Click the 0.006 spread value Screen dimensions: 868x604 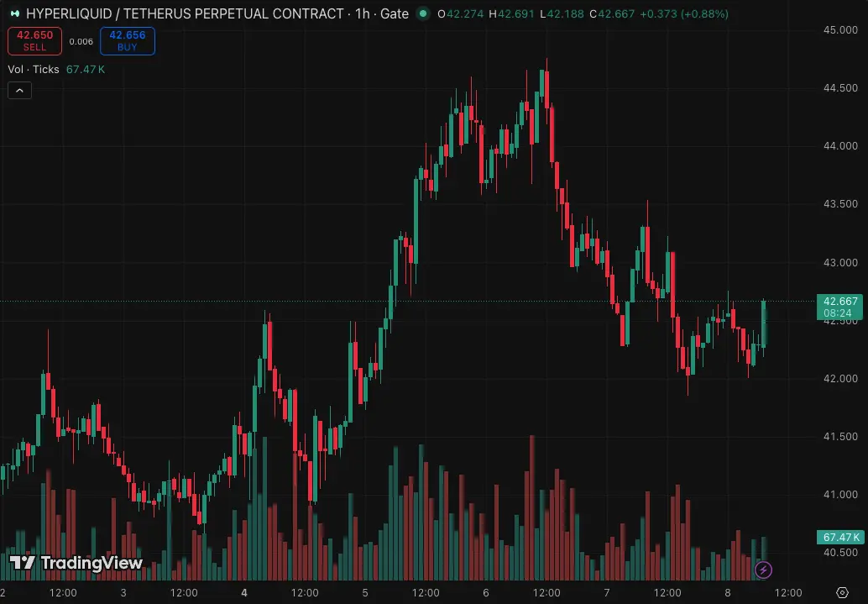tap(81, 41)
